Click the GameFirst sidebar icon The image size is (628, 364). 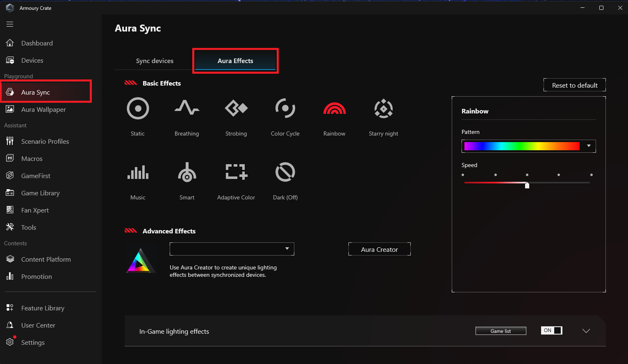[10, 176]
